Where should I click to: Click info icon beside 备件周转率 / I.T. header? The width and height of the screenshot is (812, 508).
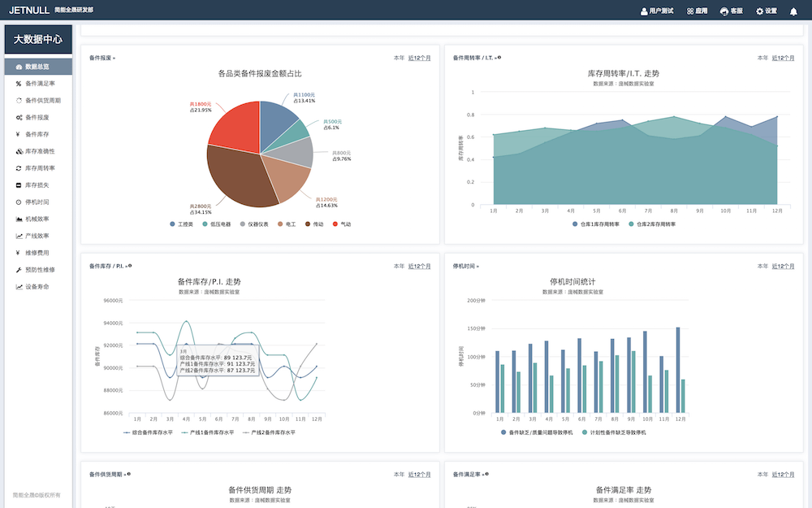click(499, 58)
